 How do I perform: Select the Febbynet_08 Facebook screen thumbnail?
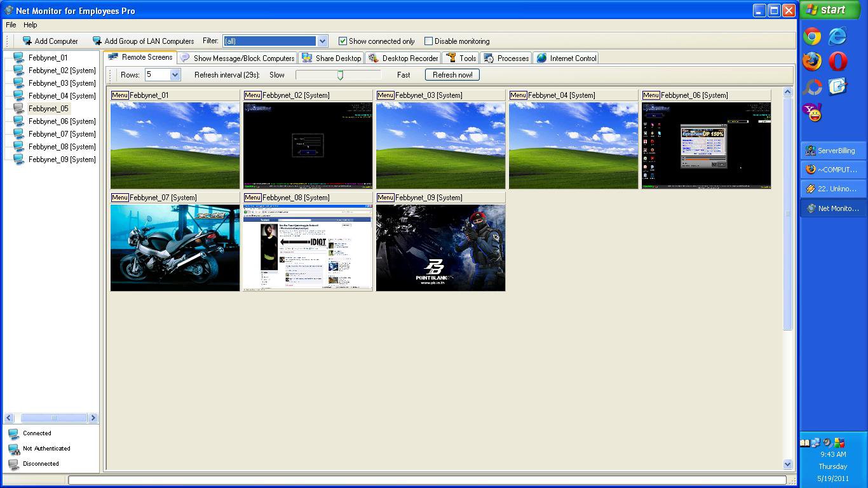308,248
